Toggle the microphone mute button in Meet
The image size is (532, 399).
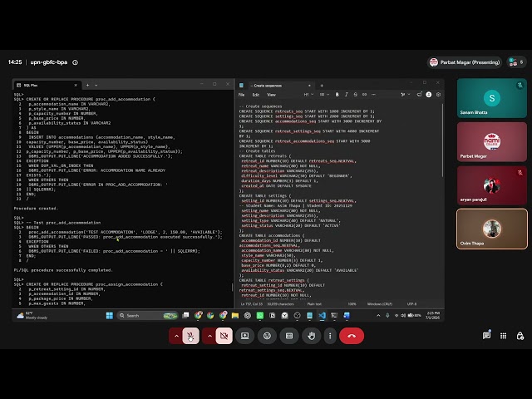190,336
